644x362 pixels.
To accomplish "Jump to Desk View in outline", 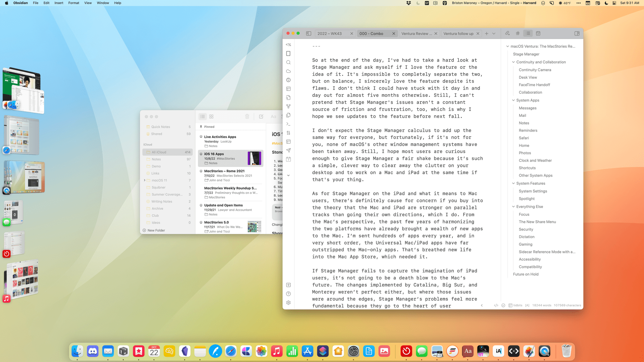I will tap(528, 77).
